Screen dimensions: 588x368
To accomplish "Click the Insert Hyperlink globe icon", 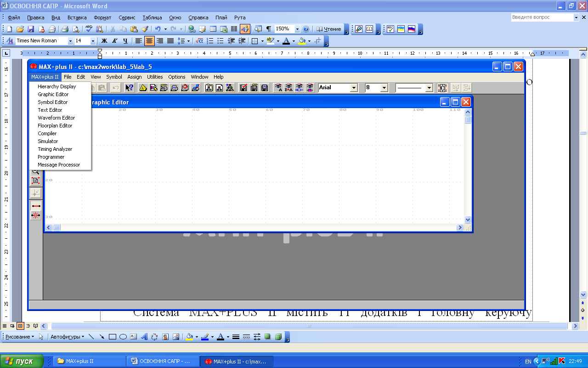I will pyautogui.click(x=192, y=29).
